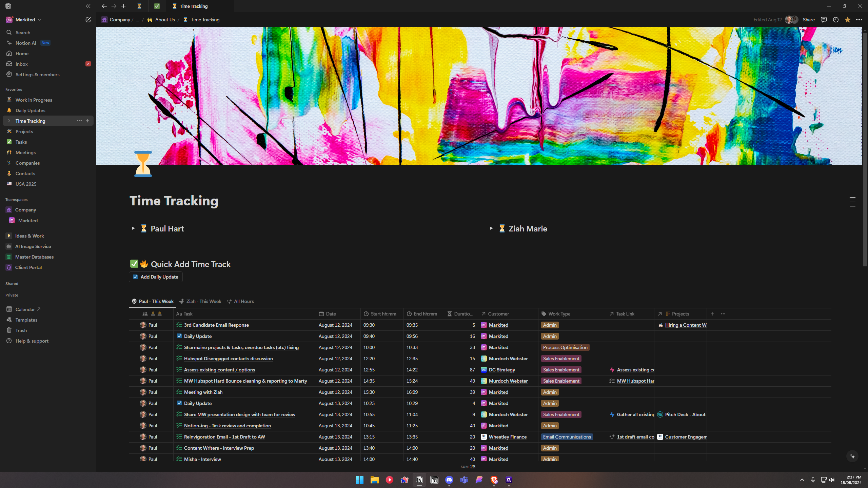Open the Markited workspace switcher dropdown
The height and width of the screenshot is (488, 868).
(24, 20)
